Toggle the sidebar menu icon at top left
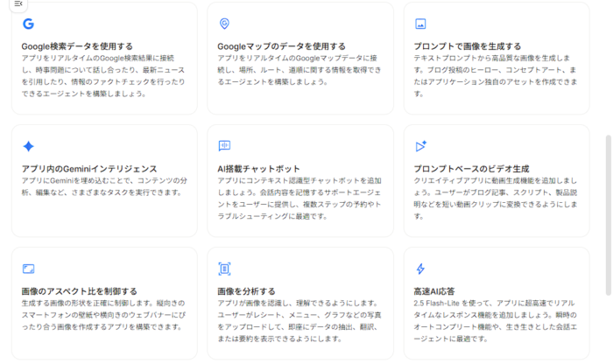This screenshot has height=364, width=613. pos(18,4)
